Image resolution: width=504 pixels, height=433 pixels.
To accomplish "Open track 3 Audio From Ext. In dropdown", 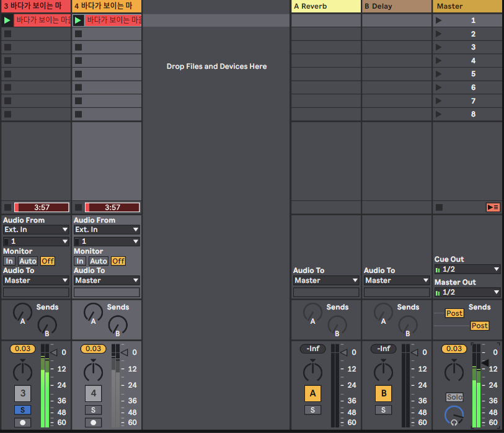I will pyautogui.click(x=36, y=230).
